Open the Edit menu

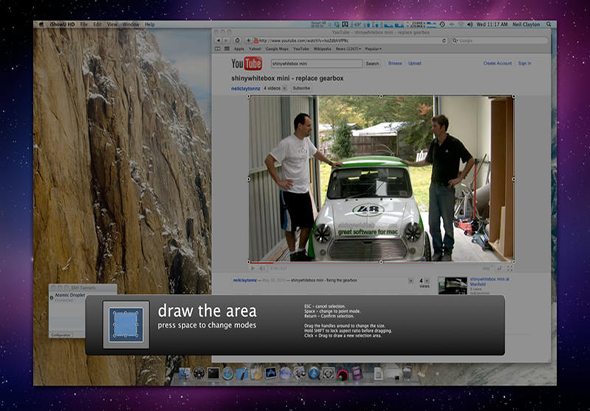coord(97,24)
